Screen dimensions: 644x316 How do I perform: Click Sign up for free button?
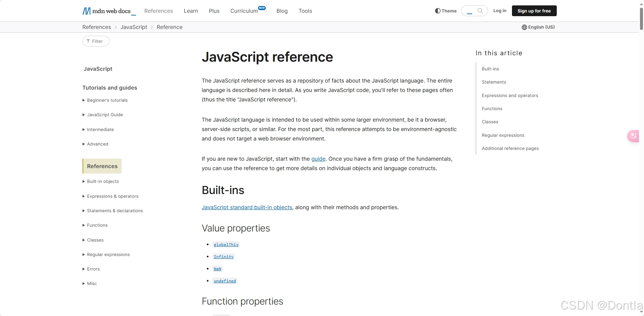point(534,11)
